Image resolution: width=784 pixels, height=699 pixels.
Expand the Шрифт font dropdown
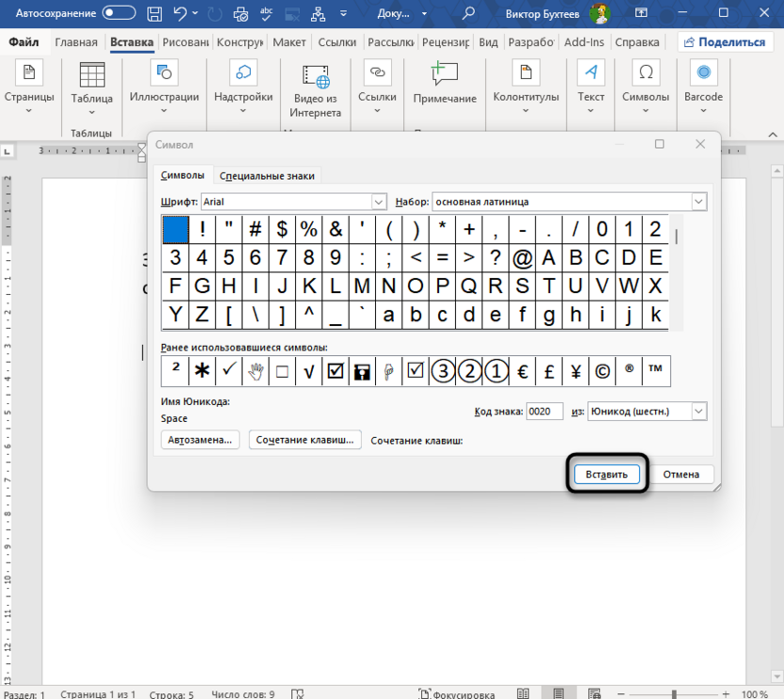tap(379, 202)
